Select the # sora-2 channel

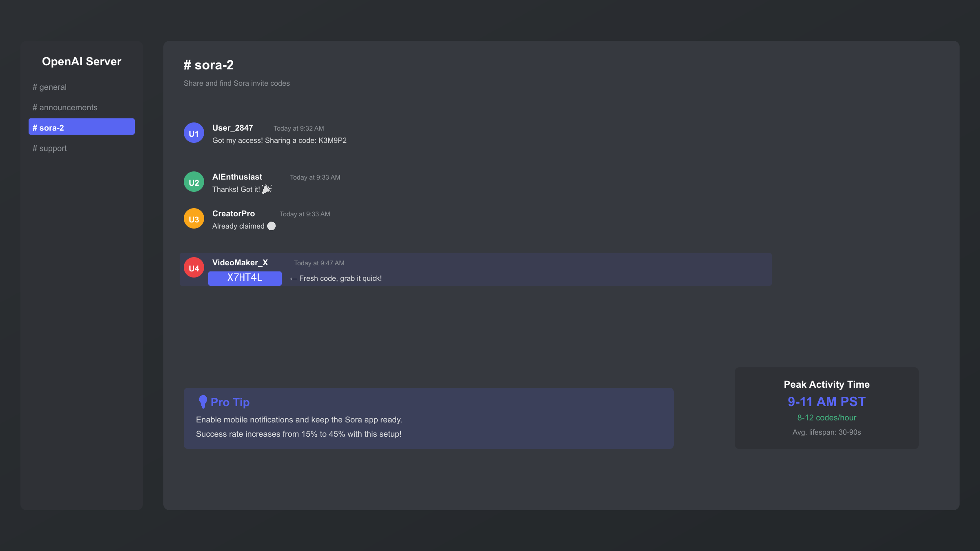[x=82, y=127]
